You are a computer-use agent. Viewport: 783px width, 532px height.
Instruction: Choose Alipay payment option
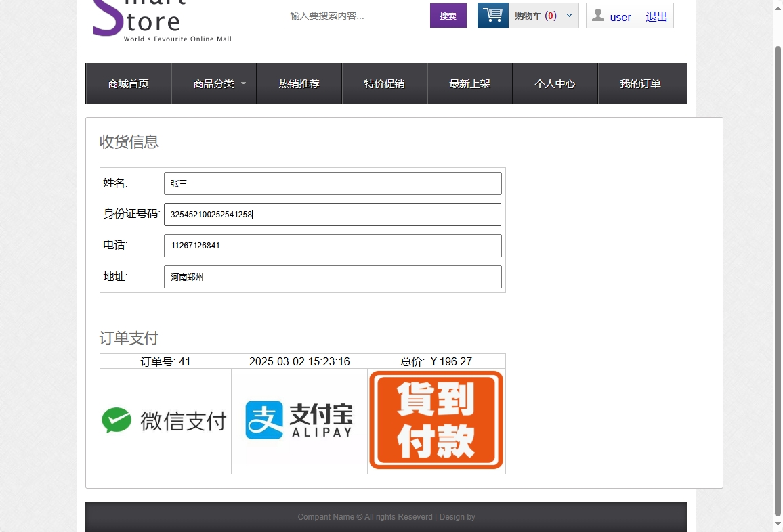pos(299,420)
